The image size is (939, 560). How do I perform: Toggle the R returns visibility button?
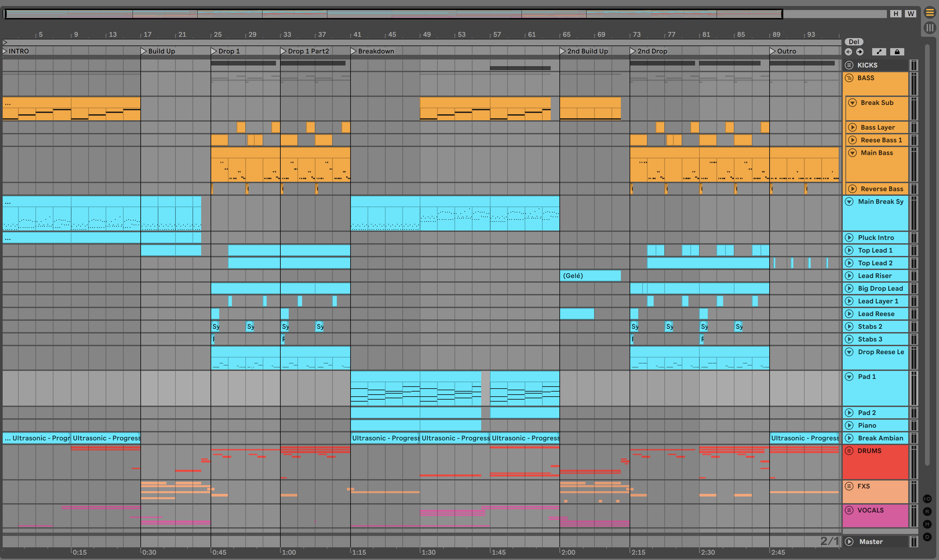(x=927, y=512)
